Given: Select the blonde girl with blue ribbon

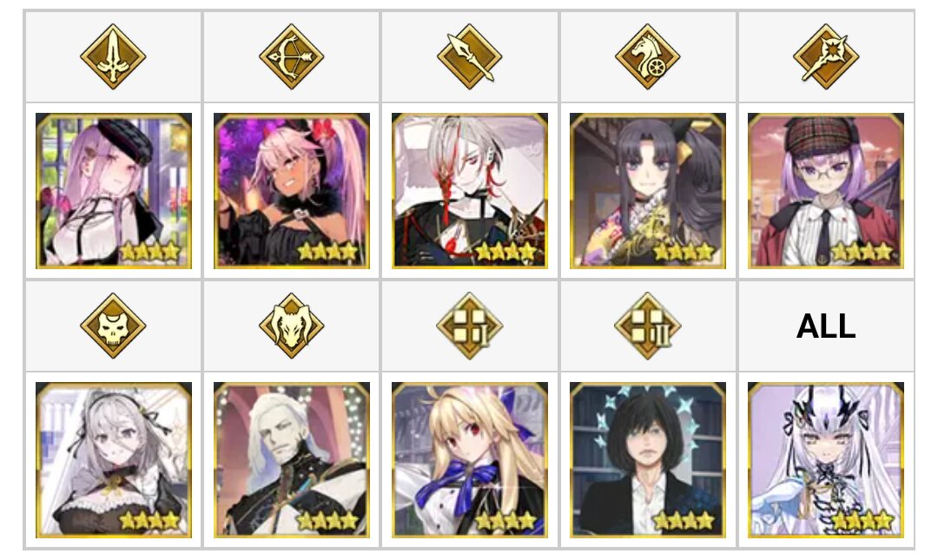Looking at the screenshot, I should click(x=470, y=460).
